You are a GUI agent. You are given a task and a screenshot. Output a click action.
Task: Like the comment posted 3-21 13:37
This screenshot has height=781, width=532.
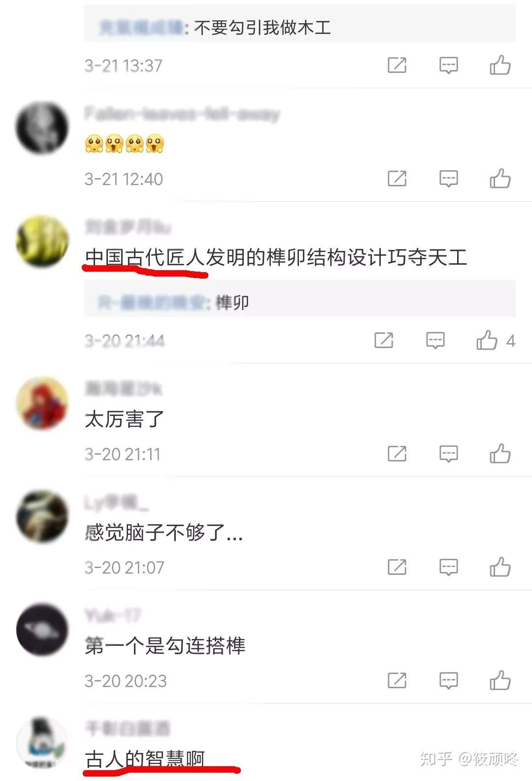(500, 65)
